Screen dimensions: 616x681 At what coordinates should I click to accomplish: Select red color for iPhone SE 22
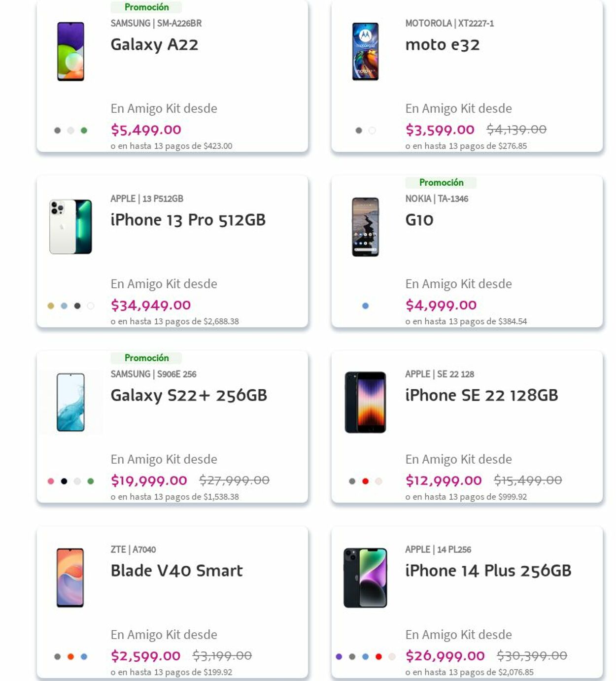tap(365, 481)
